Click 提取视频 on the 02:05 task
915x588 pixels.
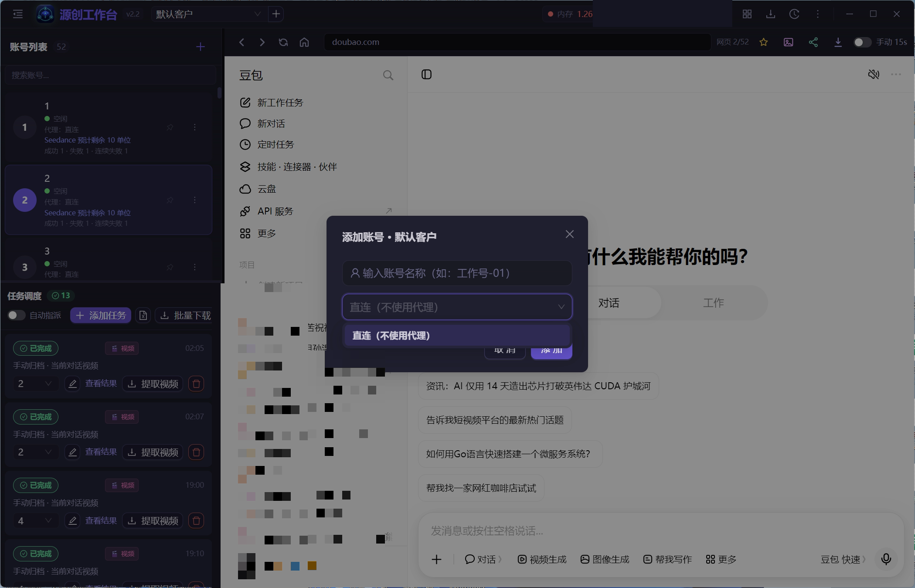[x=153, y=384]
